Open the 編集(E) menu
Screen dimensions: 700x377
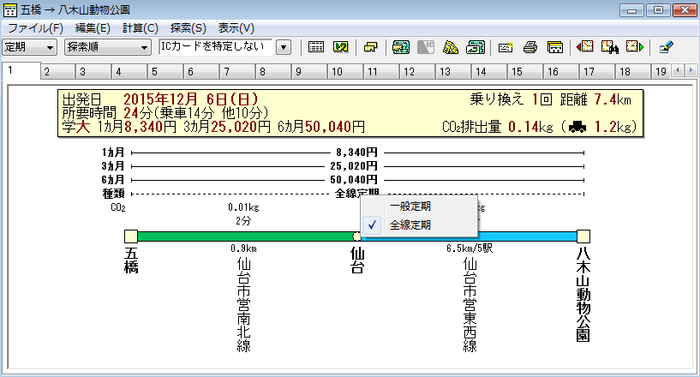coord(92,28)
